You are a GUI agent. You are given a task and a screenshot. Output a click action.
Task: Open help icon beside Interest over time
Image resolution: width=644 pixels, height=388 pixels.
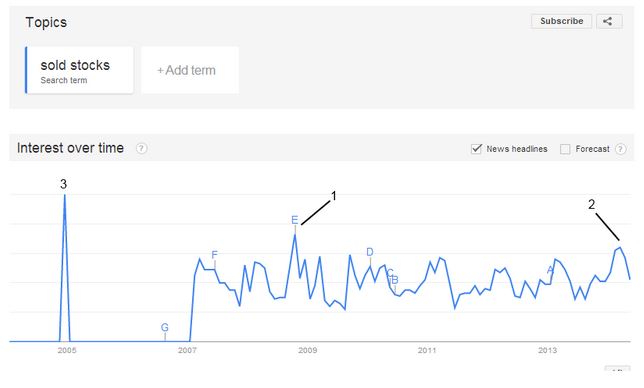[141, 148]
